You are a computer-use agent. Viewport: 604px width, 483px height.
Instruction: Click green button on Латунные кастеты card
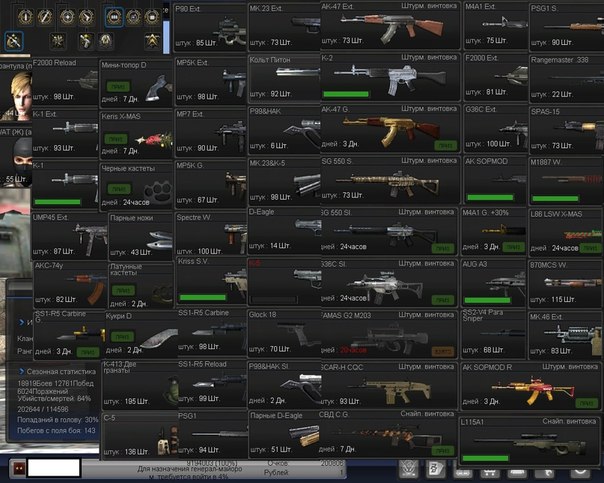tap(124, 290)
